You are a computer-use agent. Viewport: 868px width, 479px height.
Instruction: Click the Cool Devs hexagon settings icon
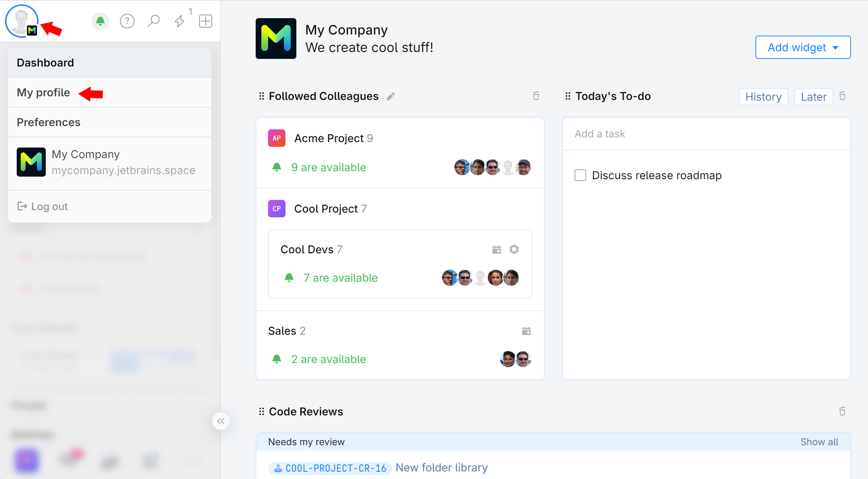coord(514,249)
